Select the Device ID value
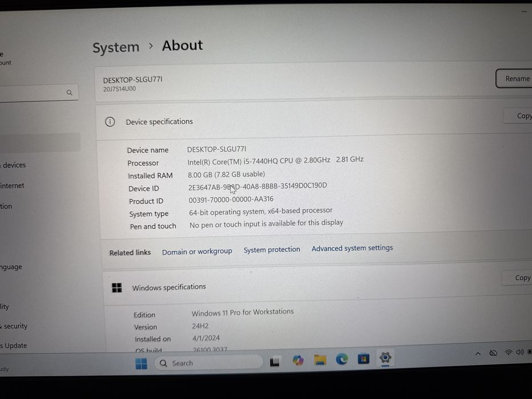532x399 pixels. pyautogui.click(x=258, y=186)
